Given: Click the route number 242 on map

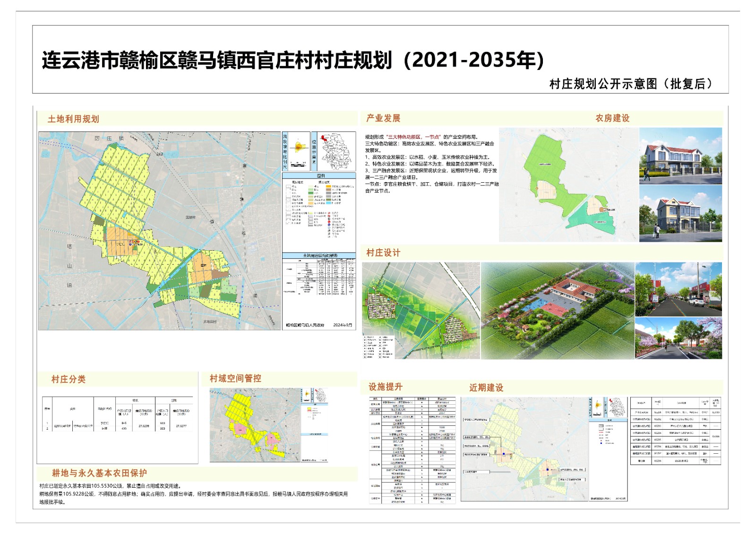Looking at the screenshot, I should (x=160, y=154).
